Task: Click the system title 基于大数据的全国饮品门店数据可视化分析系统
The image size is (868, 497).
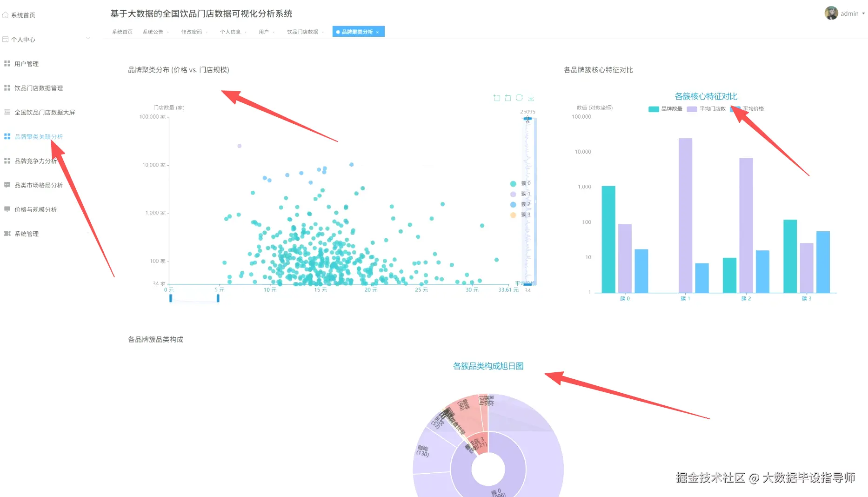Action: click(201, 13)
